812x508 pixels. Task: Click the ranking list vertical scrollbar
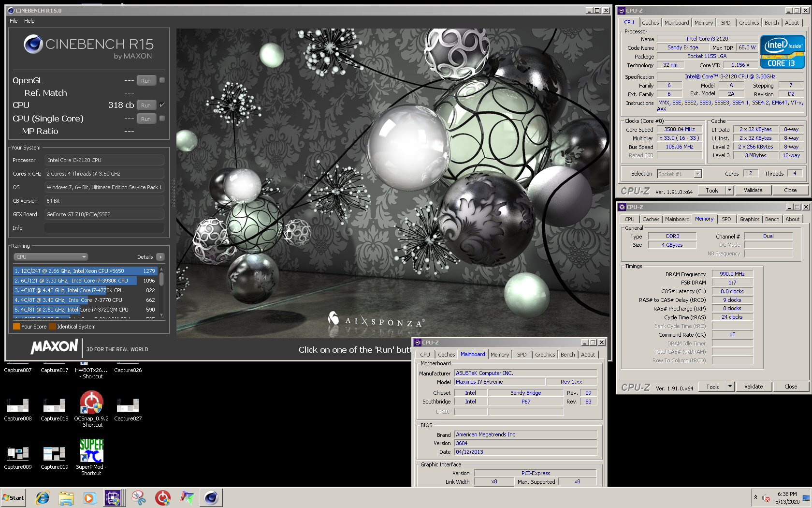click(161, 292)
